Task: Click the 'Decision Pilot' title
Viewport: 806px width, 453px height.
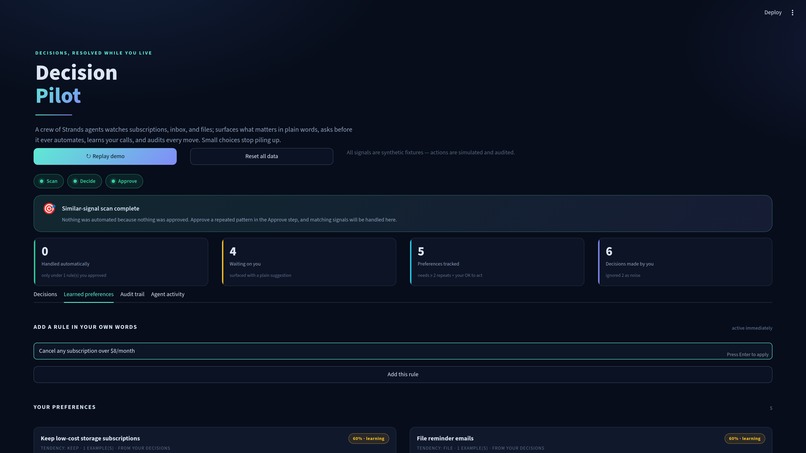Action: pos(76,84)
